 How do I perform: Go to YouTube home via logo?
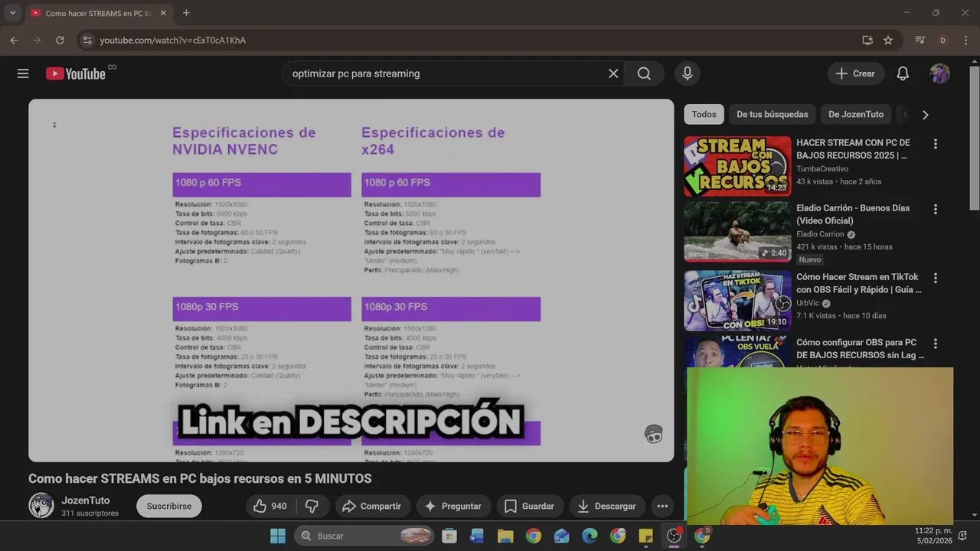coord(76,73)
